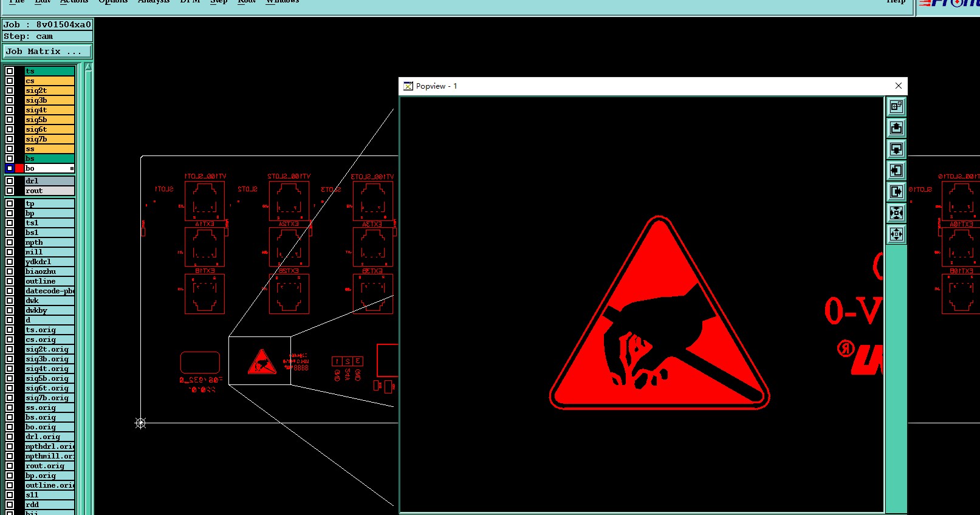Toggle the sig7b.orig layer checkbox

click(10, 398)
